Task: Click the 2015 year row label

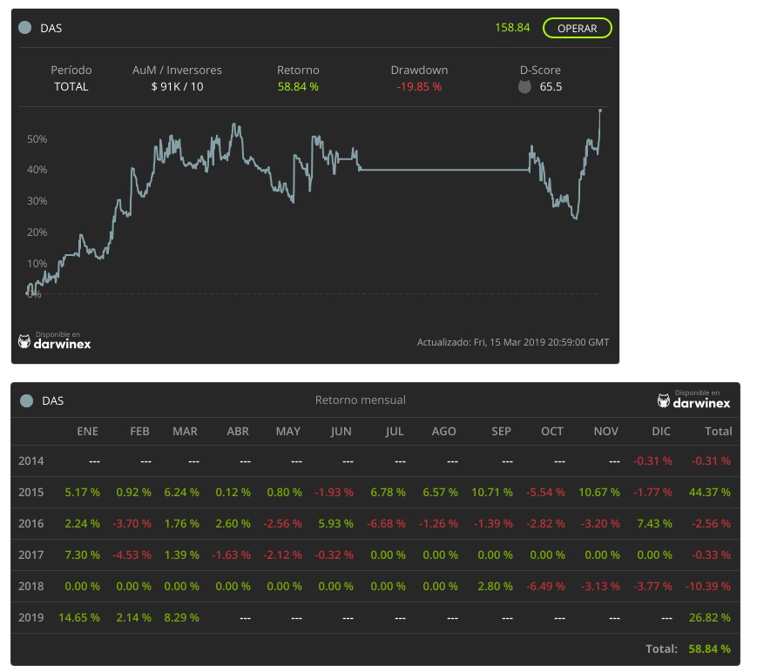Action: [31, 492]
